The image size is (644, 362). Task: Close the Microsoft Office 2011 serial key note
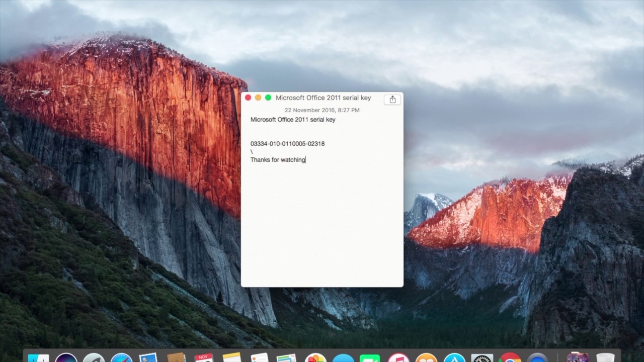pos(248,98)
